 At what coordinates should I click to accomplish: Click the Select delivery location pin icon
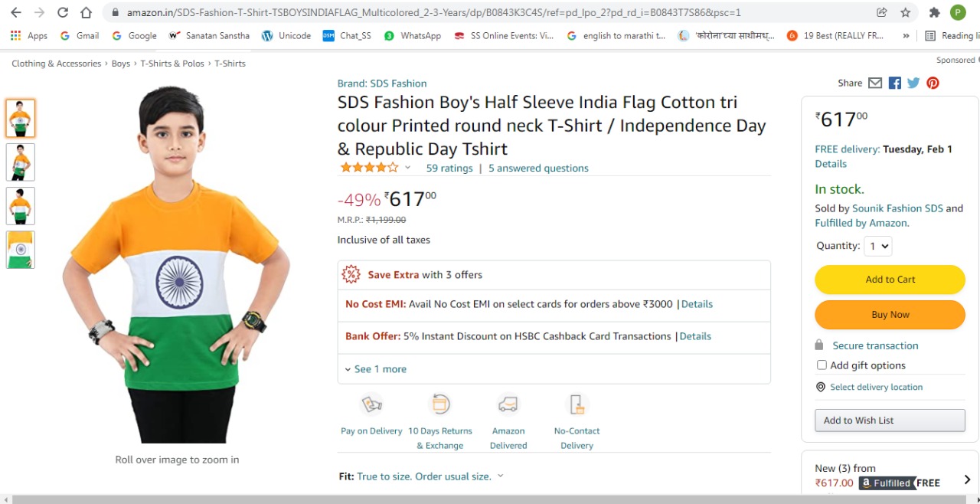click(821, 387)
